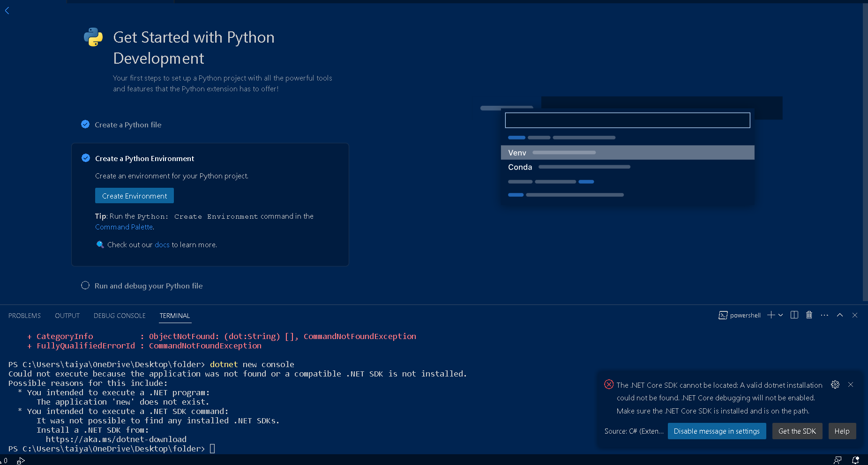
Task: Click Get the SDK in the notification
Action: 797,431
